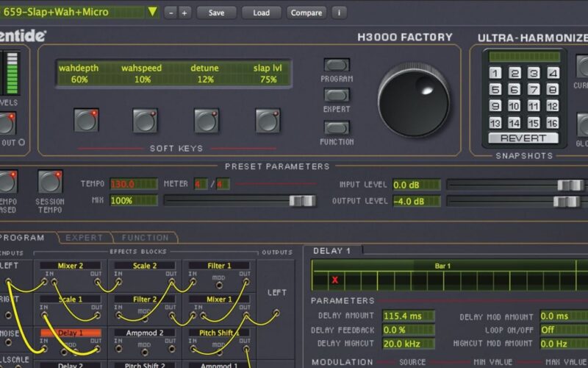Switch to the FUNCTION tab
588x368 pixels.
tap(144, 238)
